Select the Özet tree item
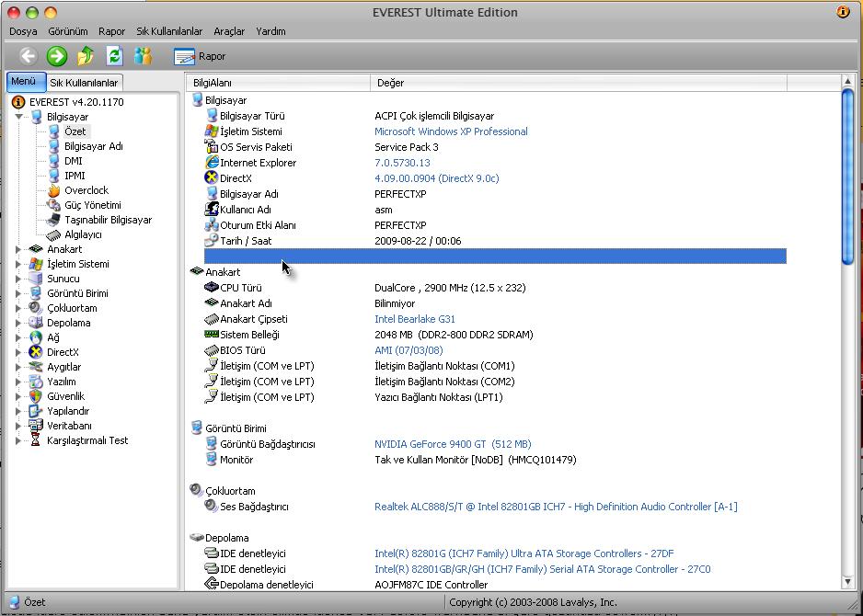 [75, 131]
